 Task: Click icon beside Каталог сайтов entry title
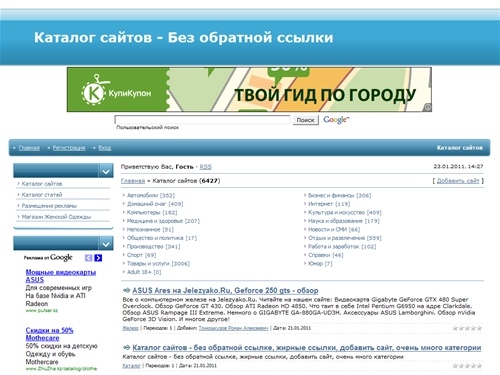click(126, 348)
